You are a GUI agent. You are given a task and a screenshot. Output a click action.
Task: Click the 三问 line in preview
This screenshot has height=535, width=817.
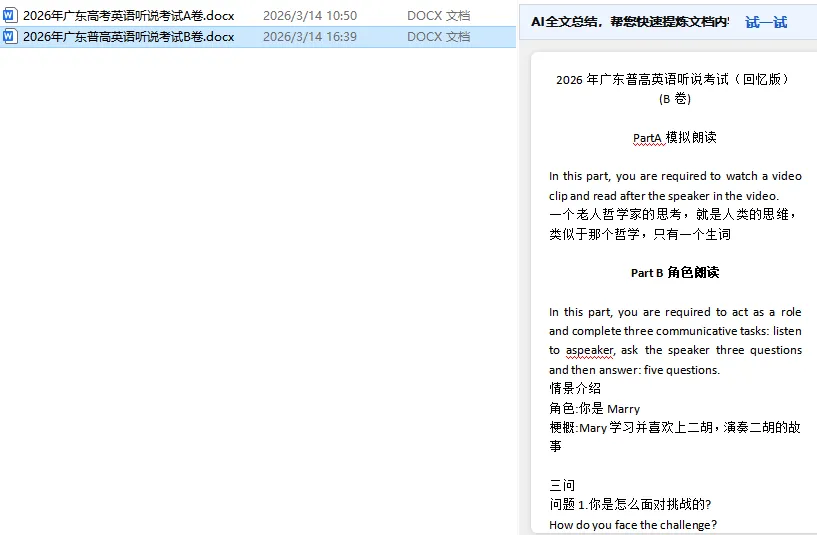click(562, 486)
